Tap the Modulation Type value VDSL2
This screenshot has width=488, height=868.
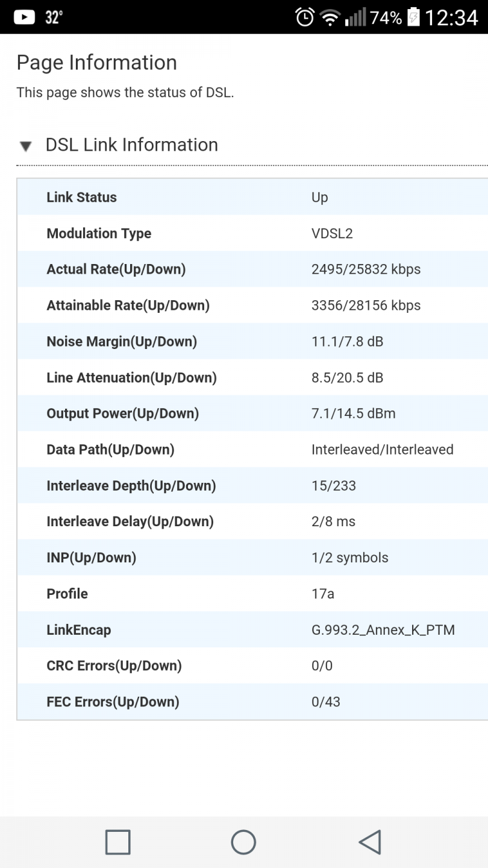pos(332,233)
